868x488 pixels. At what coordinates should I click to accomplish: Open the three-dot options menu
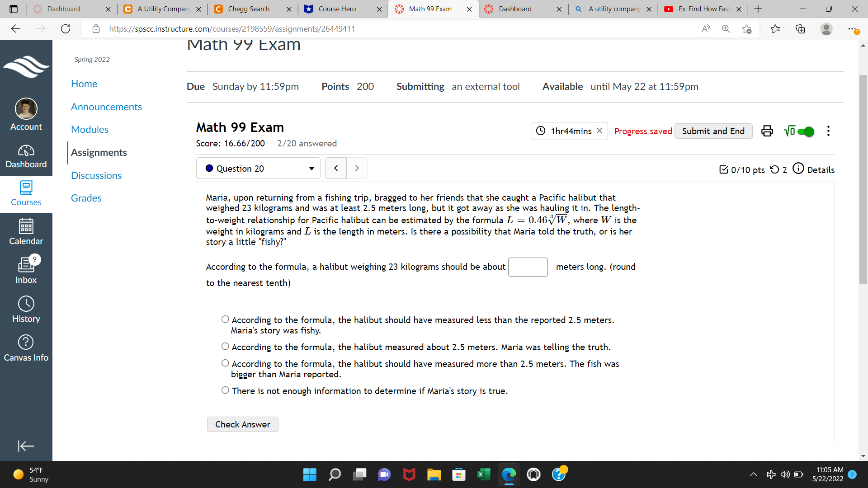(x=828, y=131)
